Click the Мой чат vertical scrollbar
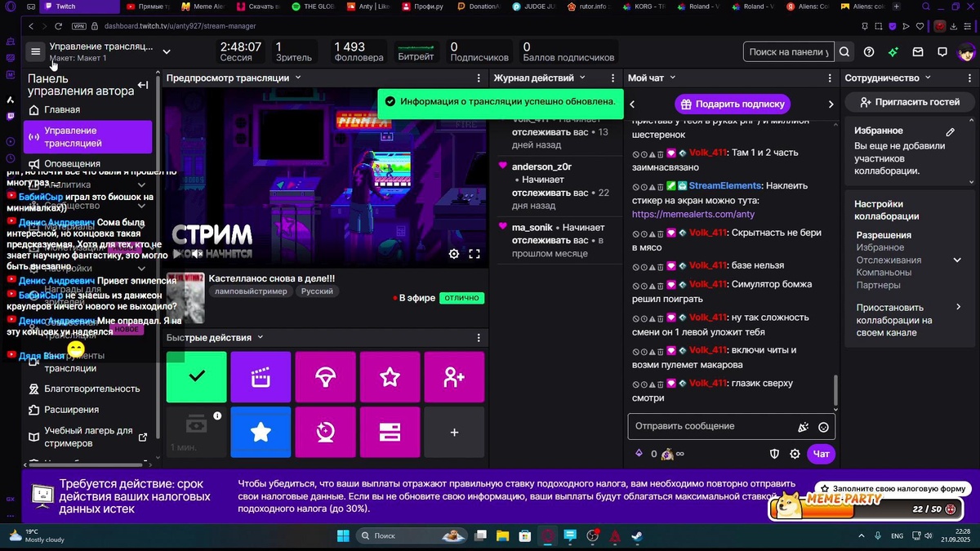 (x=835, y=393)
